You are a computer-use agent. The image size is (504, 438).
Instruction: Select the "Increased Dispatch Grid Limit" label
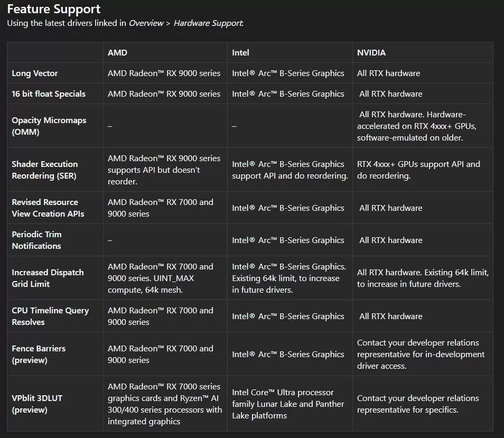[x=48, y=278]
